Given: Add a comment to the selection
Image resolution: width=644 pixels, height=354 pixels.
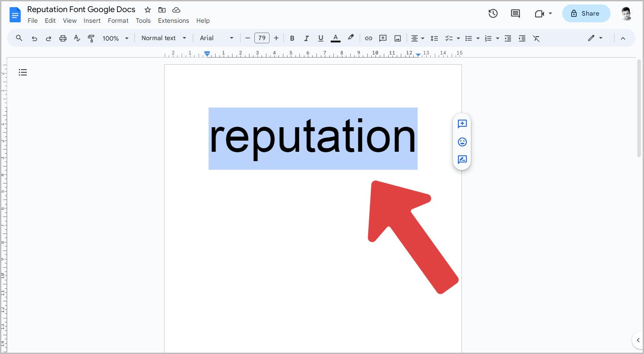Looking at the screenshot, I should [383, 38].
